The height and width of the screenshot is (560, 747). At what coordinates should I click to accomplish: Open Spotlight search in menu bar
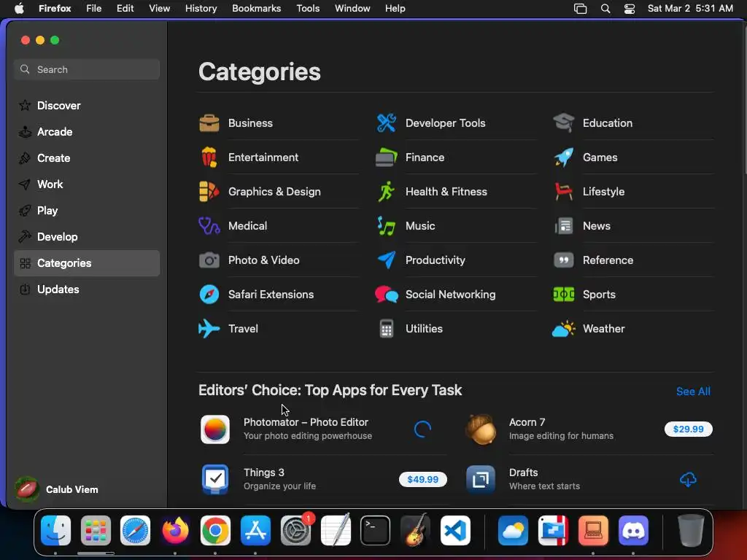click(605, 9)
